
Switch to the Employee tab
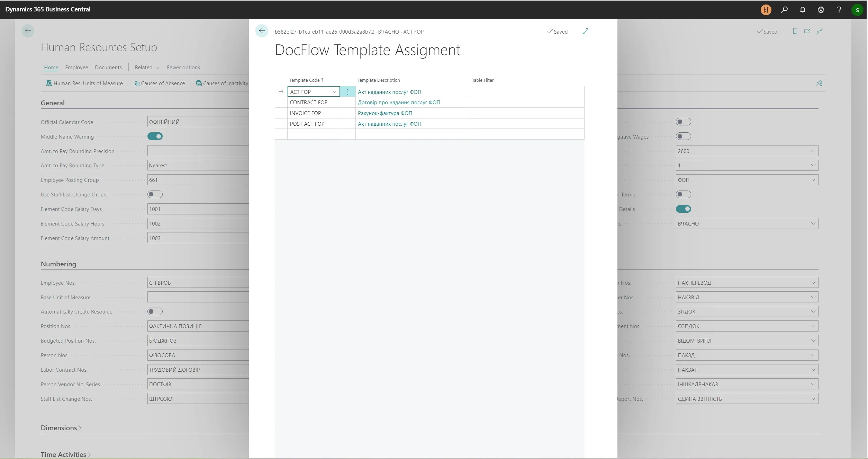point(76,68)
